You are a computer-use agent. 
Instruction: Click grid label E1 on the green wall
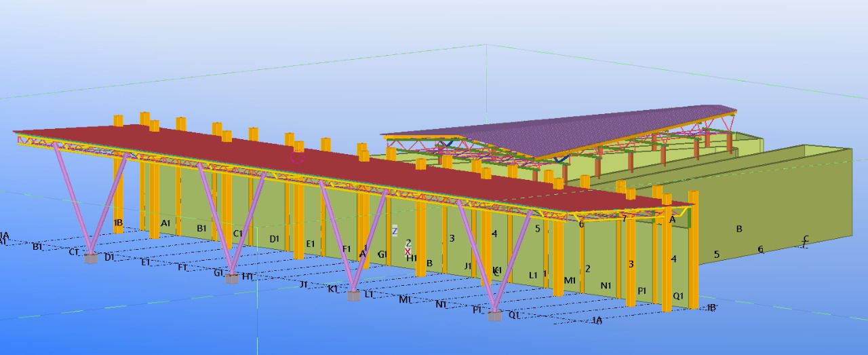tap(311, 244)
